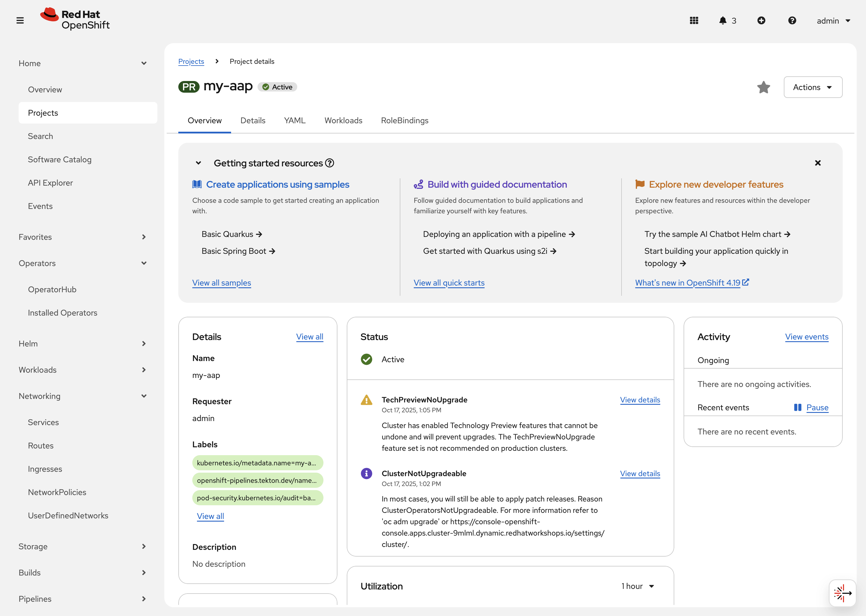Viewport: 866px width, 616px height.
Task: Open the 1 hour utilization dropdown
Action: pyautogui.click(x=638, y=586)
